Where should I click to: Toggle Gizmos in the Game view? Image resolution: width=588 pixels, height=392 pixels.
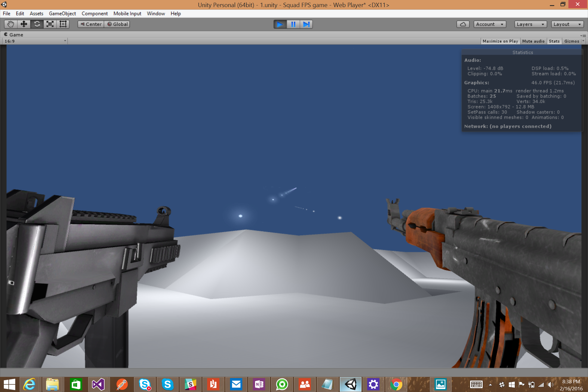coord(572,41)
